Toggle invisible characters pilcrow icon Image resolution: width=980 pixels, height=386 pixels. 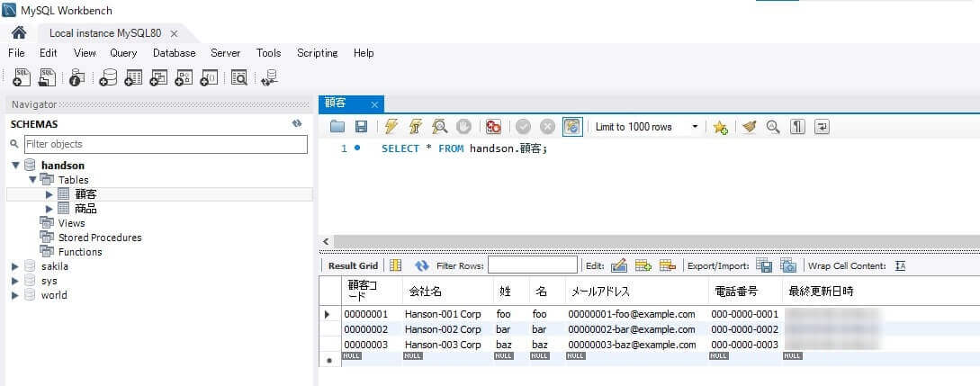click(x=797, y=127)
